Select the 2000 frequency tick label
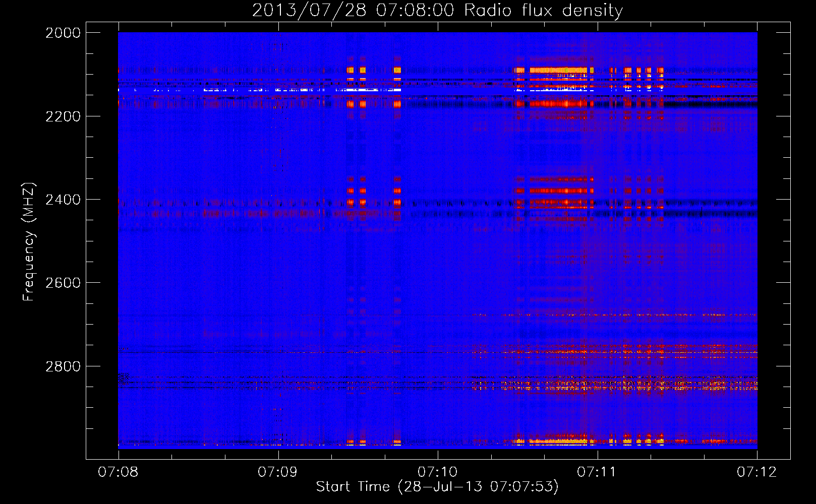This screenshot has height=504, width=816. (x=63, y=33)
